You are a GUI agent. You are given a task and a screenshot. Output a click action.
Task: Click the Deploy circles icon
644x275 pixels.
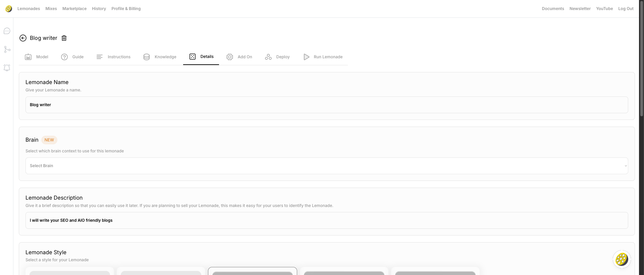pos(268,57)
